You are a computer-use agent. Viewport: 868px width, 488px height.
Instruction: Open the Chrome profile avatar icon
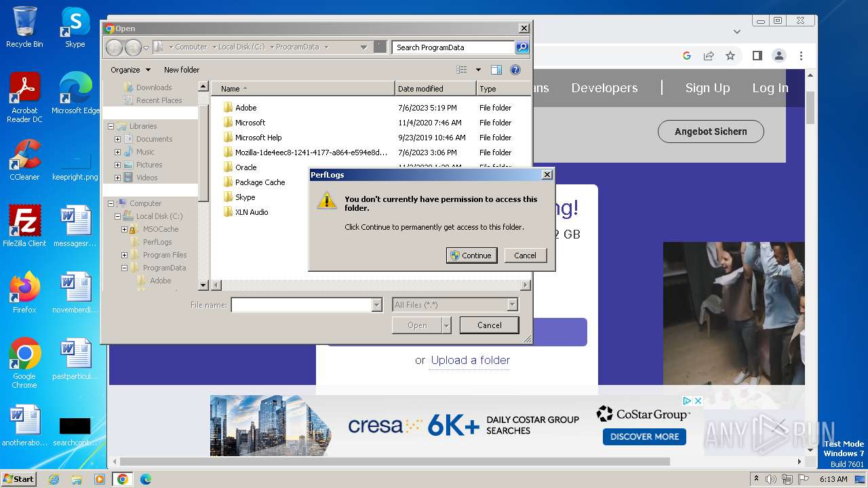779,56
